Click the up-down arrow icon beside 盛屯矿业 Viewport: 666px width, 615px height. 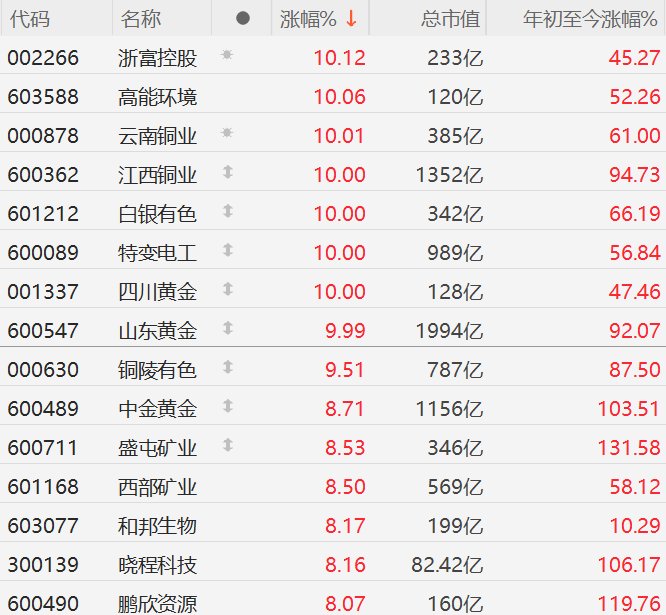tap(227, 445)
